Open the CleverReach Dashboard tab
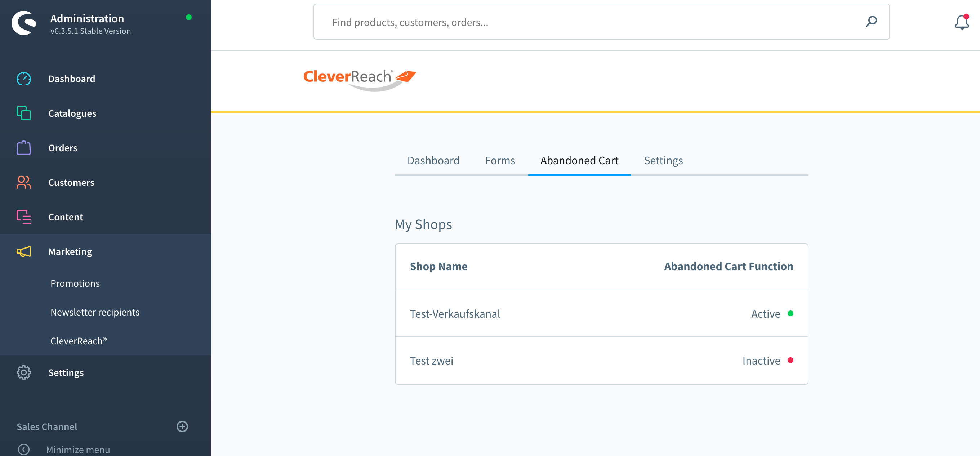The image size is (980, 456). 433,161
